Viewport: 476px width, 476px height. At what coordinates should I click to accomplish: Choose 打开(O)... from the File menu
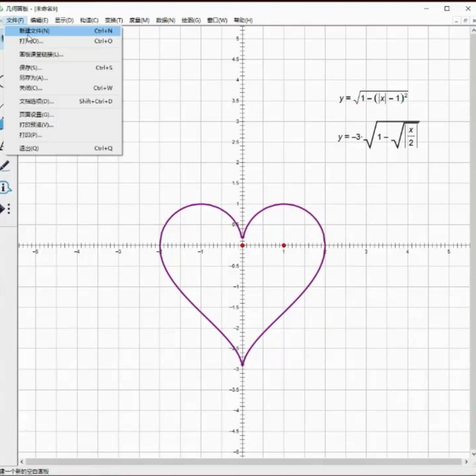click(x=31, y=41)
